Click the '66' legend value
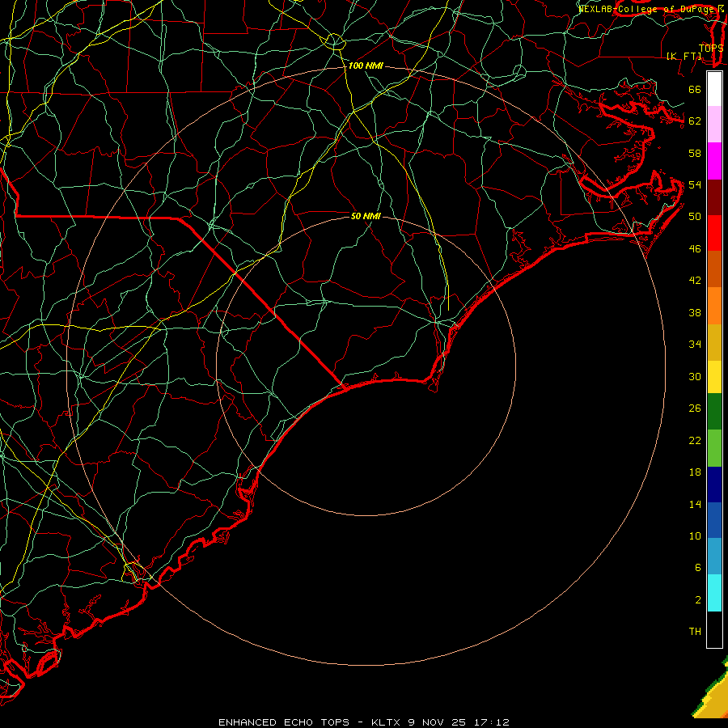The width and height of the screenshot is (728, 728). pyautogui.click(x=695, y=89)
